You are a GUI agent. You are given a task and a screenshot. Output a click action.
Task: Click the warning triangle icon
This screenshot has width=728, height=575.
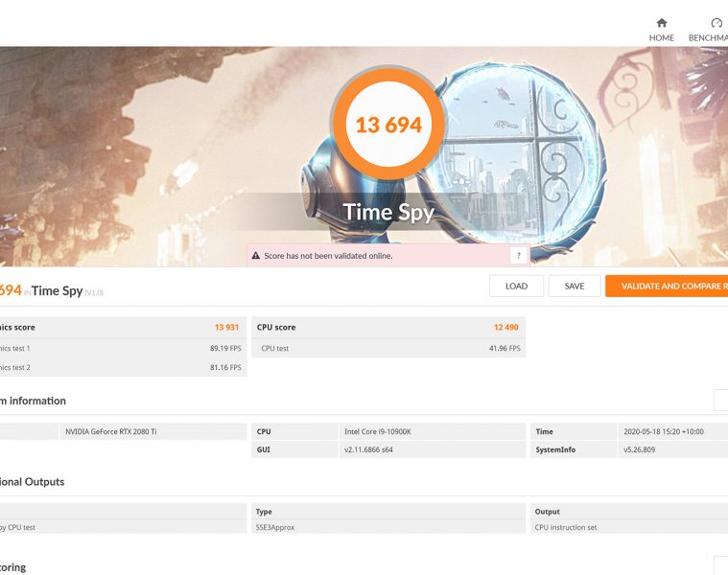pos(256,256)
